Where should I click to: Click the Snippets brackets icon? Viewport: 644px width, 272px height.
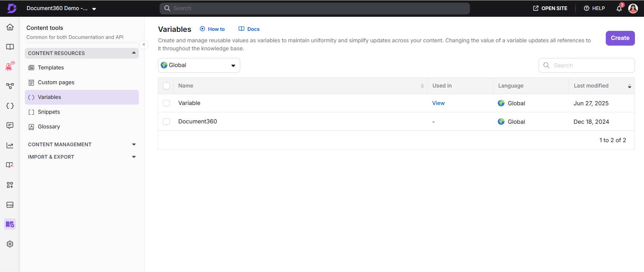(x=31, y=112)
